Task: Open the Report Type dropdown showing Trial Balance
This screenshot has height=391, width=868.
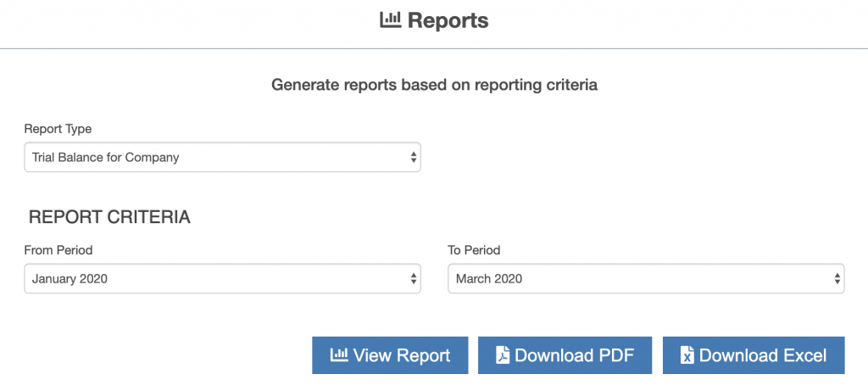Action: (x=223, y=157)
